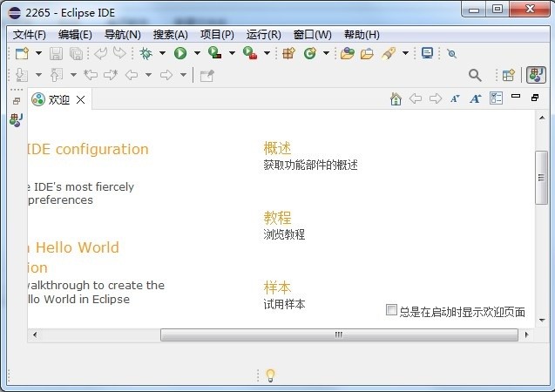555x392 pixels.
Task: Click the welcome Home house icon
Action: pyautogui.click(x=396, y=98)
